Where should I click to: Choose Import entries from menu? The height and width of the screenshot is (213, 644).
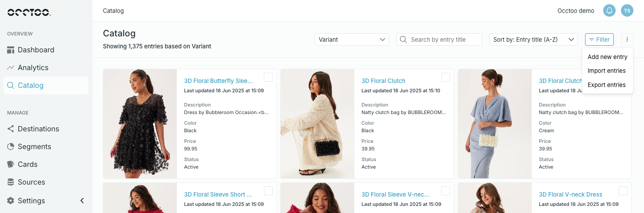click(608, 71)
